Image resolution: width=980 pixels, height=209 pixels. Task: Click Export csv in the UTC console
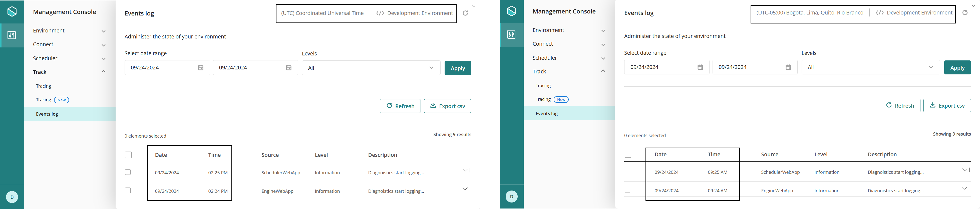click(447, 106)
